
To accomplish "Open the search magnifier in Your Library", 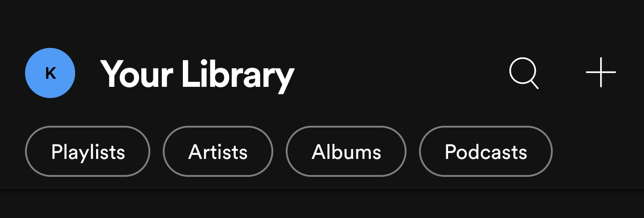I will [x=524, y=73].
